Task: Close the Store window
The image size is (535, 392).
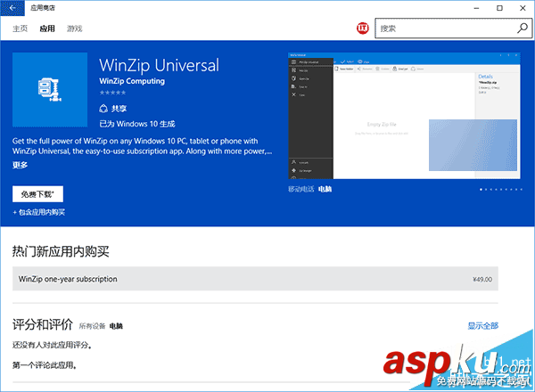Action: (x=523, y=8)
